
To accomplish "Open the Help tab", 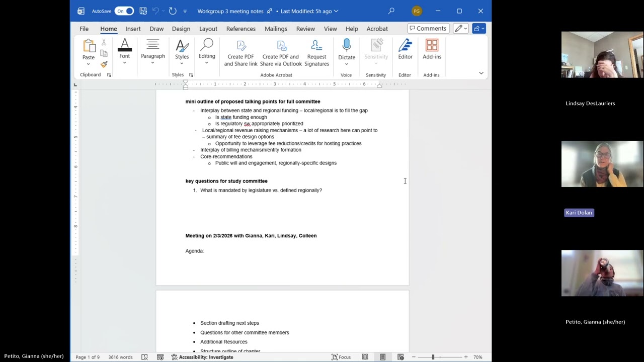I will [352, 29].
